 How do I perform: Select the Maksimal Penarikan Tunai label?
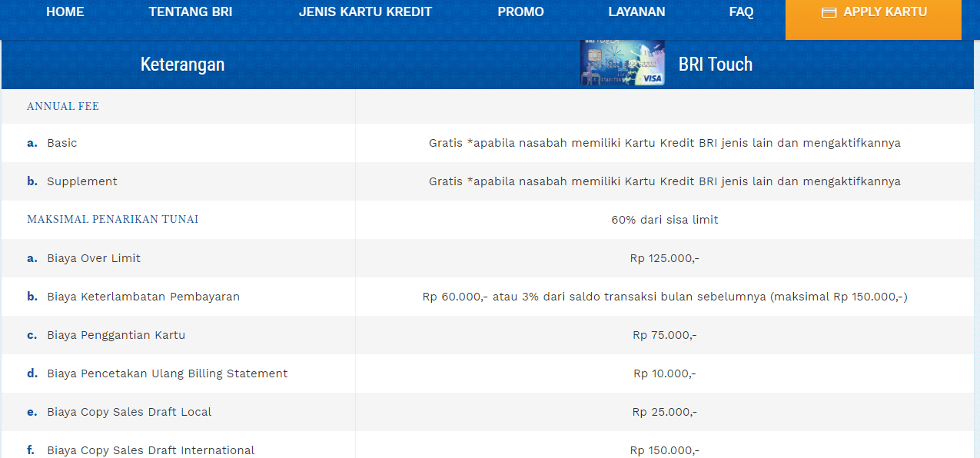112,220
